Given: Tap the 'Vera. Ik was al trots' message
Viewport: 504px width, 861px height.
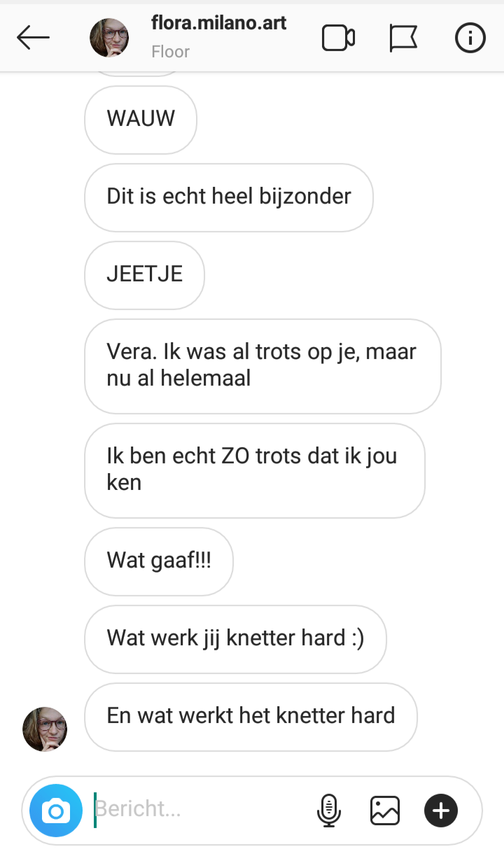Looking at the screenshot, I should point(262,366).
